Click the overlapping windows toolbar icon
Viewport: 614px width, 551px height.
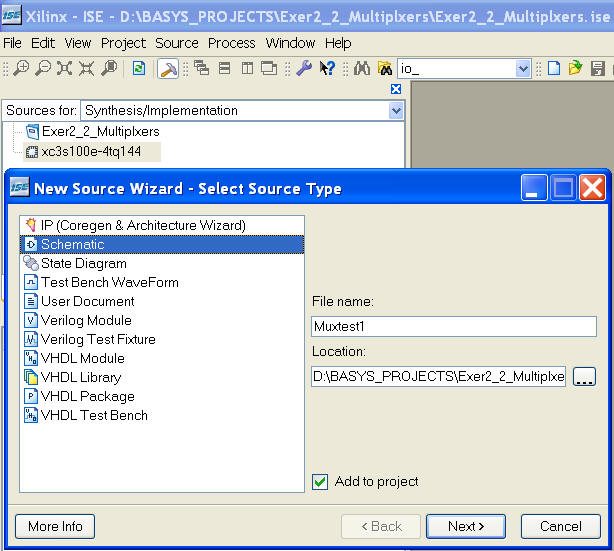point(269,68)
